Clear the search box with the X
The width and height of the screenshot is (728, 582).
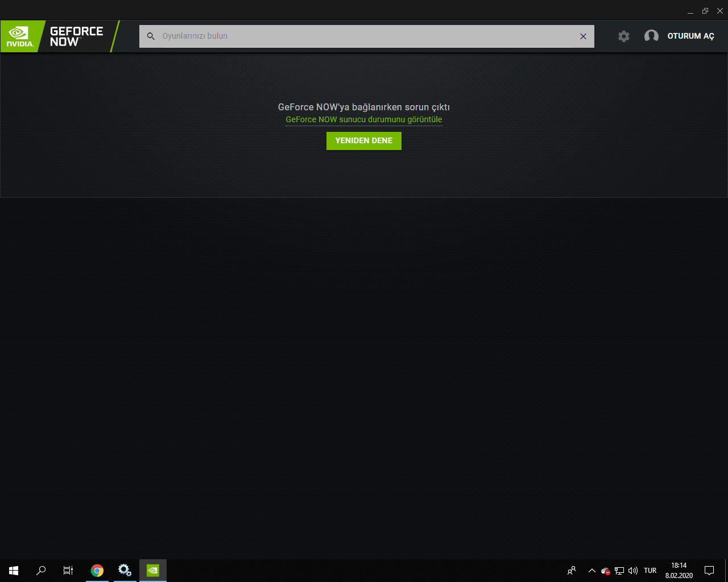tap(582, 36)
